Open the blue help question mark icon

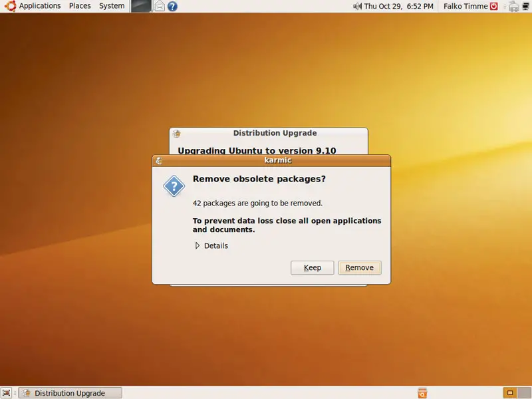click(x=172, y=6)
